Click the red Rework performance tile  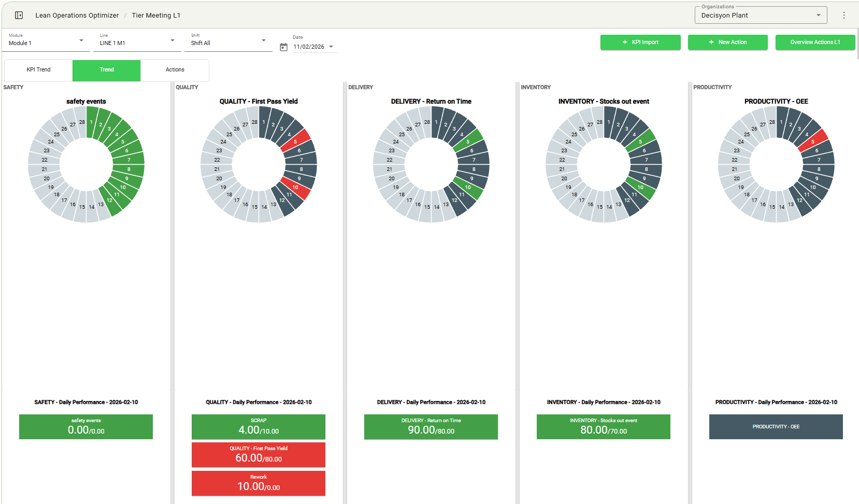[x=258, y=483]
